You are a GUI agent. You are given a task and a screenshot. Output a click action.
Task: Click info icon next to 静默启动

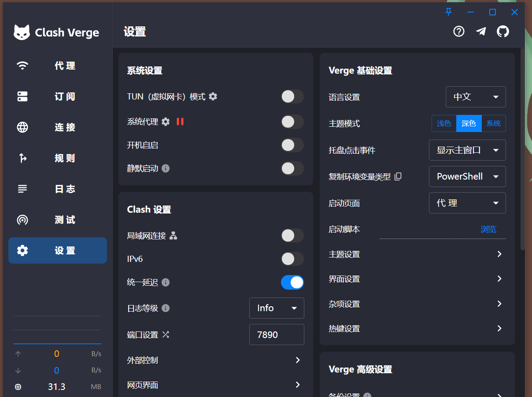click(166, 168)
